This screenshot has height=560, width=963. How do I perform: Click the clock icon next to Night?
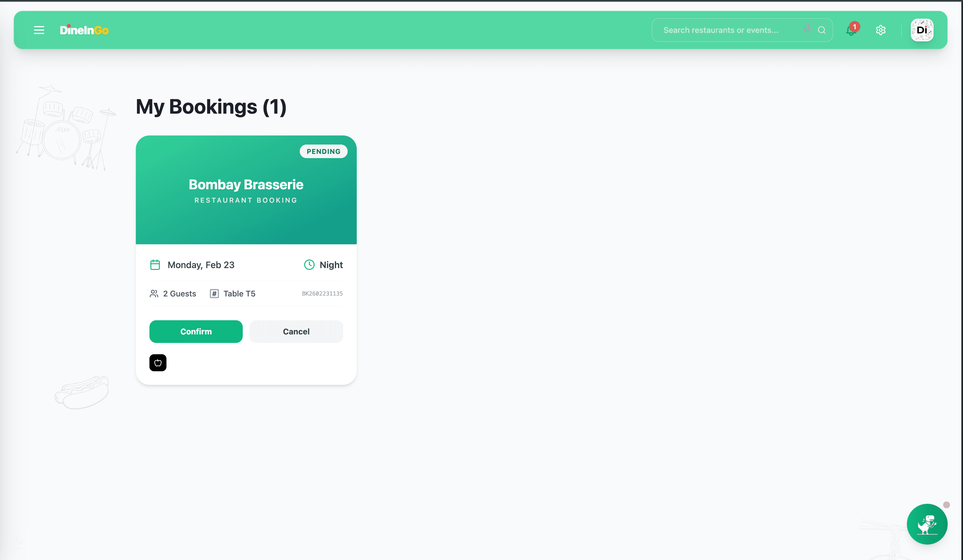pyautogui.click(x=309, y=264)
